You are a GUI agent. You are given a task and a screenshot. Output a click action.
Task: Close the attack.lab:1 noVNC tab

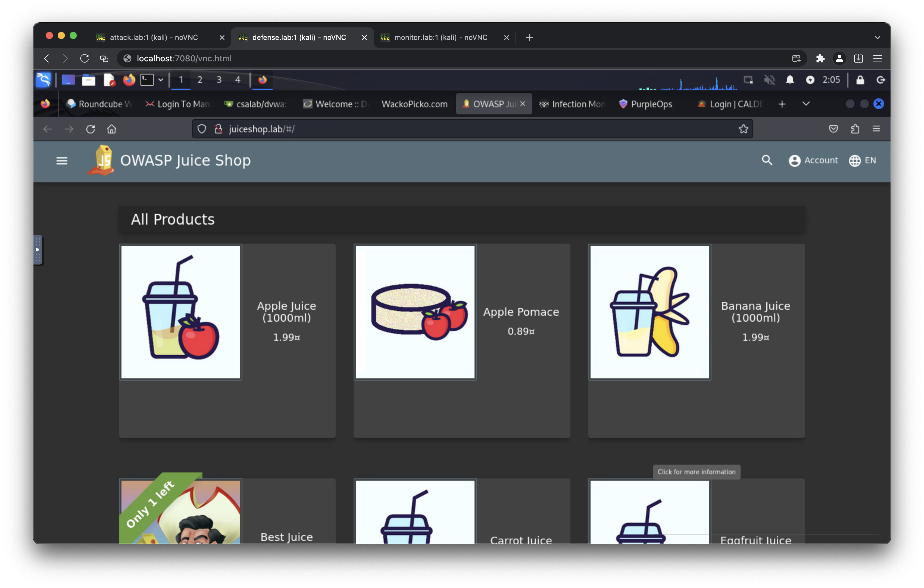[x=222, y=37]
